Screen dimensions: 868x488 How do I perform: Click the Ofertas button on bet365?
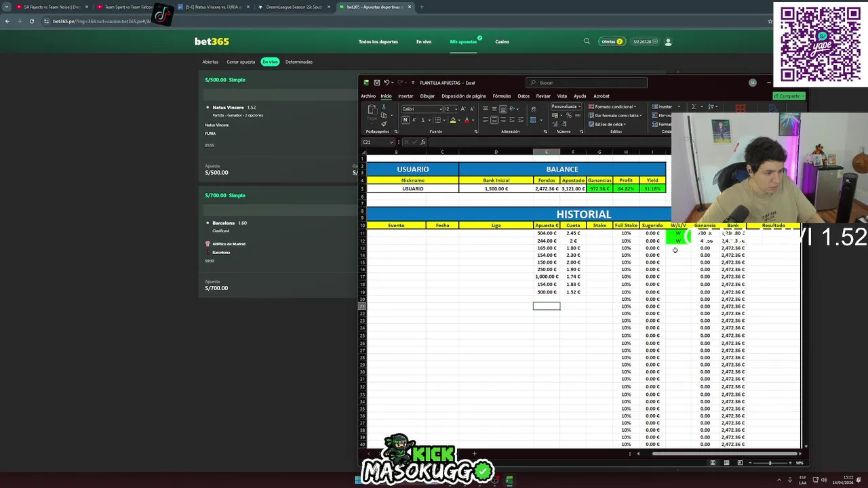pos(611,41)
